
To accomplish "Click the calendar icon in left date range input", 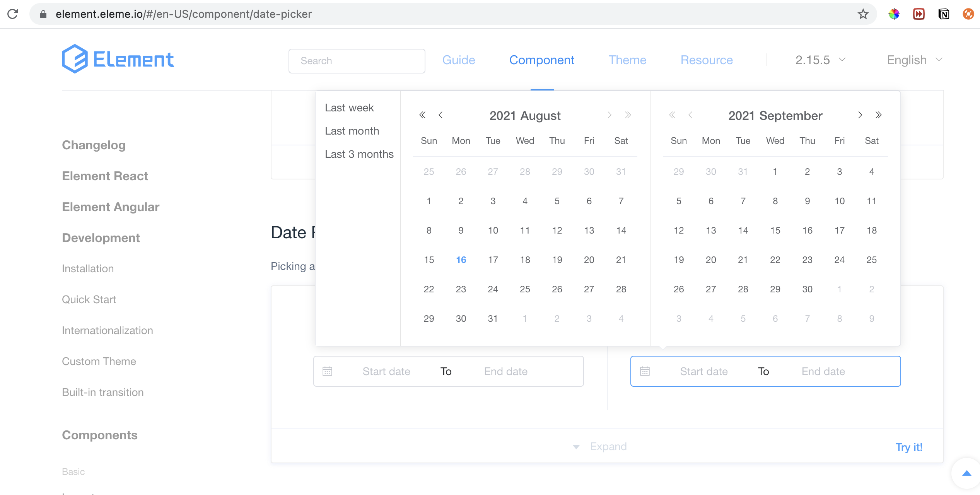I will (x=328, y=371).
